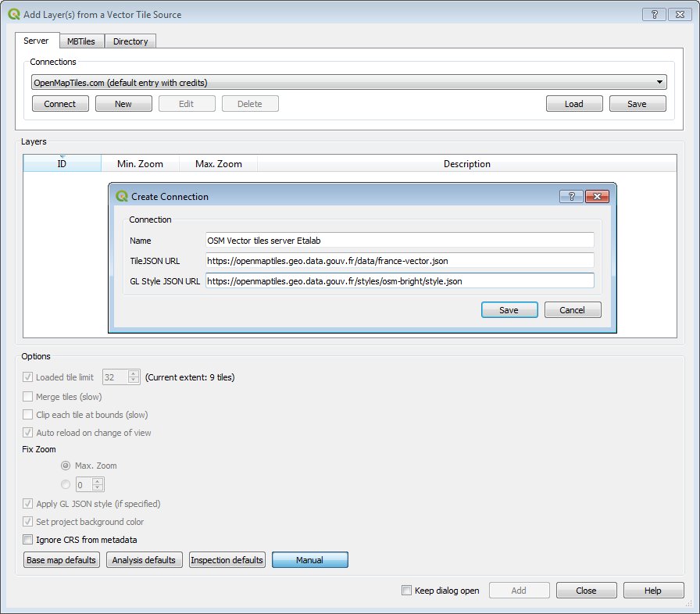The height and width of the screenshot is (614, 700).
Task: Click the help question mark in Create Connection title bar
Action: pyautogui.click(x=571, y=196)
